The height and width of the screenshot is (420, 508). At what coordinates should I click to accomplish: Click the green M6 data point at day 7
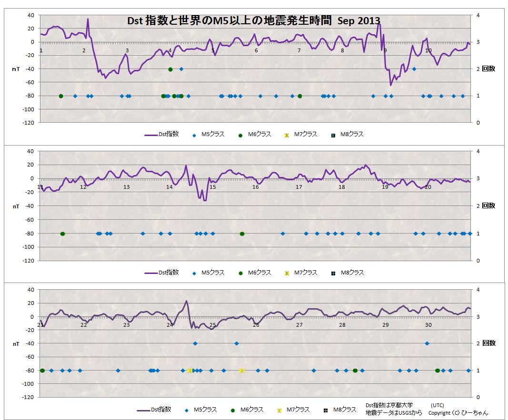299,96
